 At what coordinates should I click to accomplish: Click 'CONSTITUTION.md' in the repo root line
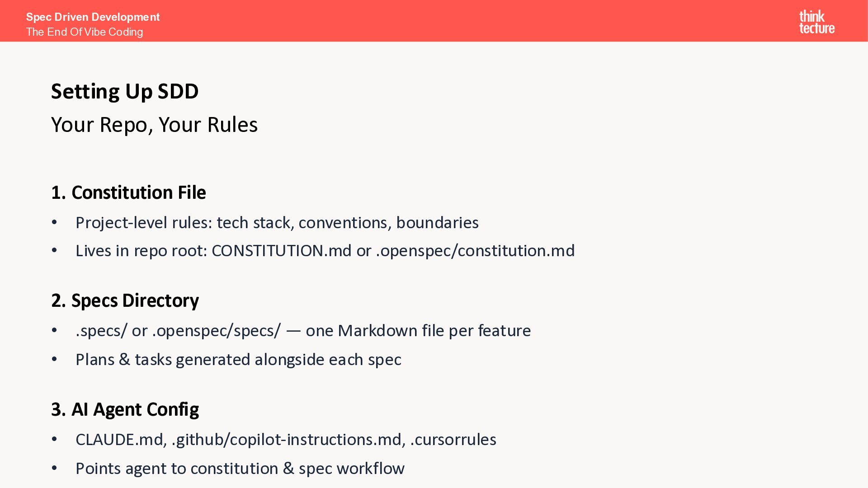click(281, 251)
